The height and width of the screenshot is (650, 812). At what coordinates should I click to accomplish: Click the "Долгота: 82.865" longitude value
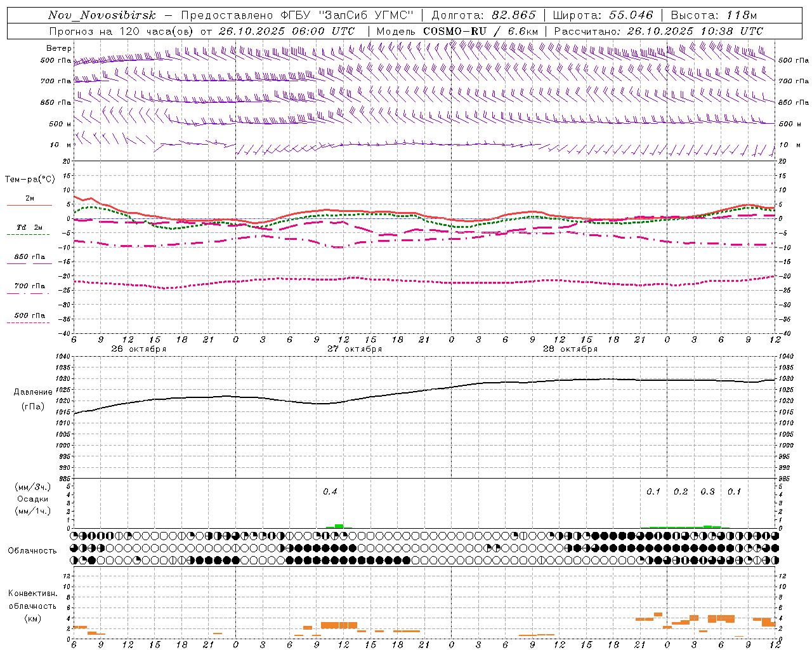[x=484, y=15]
